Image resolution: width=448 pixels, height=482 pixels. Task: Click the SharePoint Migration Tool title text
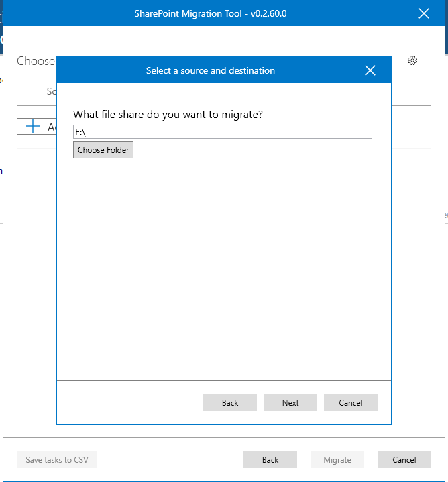point(211,13)
